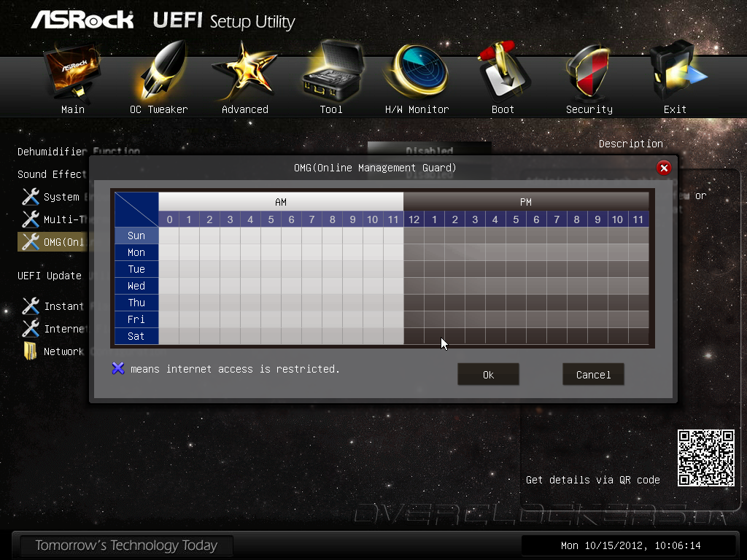Screen dimensions: 747x560
Task: Open the OC Tweaker rocket icon
Action: point(162,71)
